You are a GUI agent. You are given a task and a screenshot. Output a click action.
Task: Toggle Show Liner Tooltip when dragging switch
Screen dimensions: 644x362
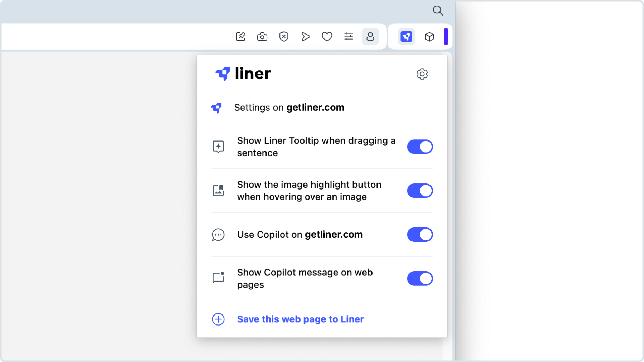pyautogui.click(x=420, y=147)
